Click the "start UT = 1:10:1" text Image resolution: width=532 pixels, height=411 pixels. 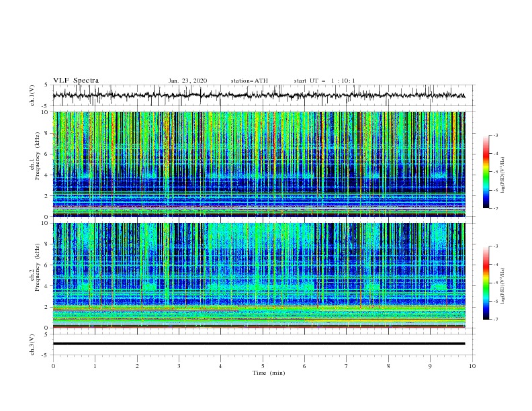click(324, 81)
